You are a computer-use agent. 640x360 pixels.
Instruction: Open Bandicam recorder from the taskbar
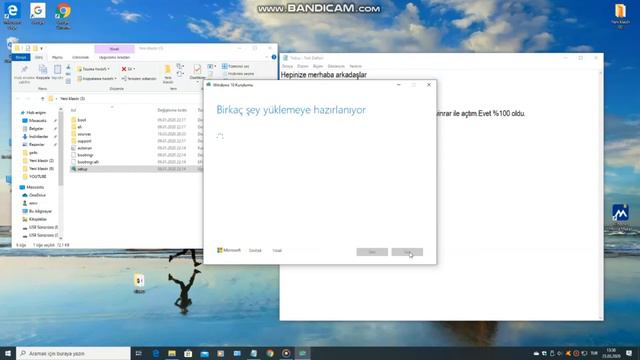(x=286, y=353)
